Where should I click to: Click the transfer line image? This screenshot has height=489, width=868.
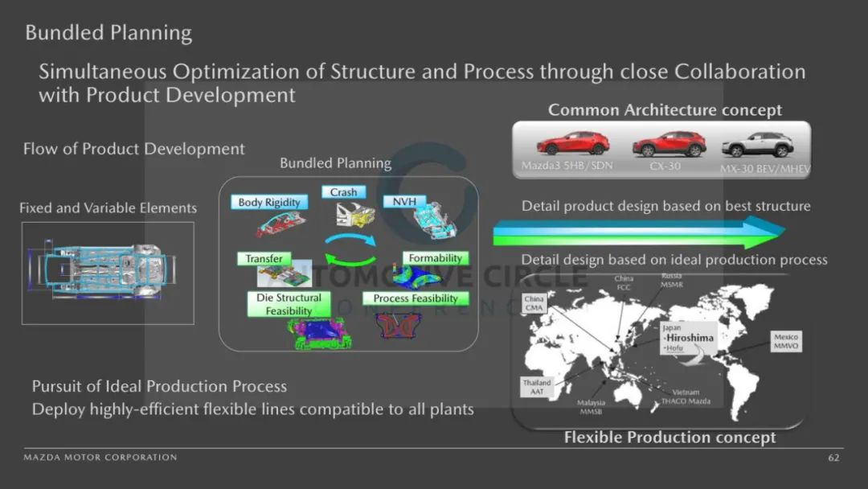click(285, 273)
